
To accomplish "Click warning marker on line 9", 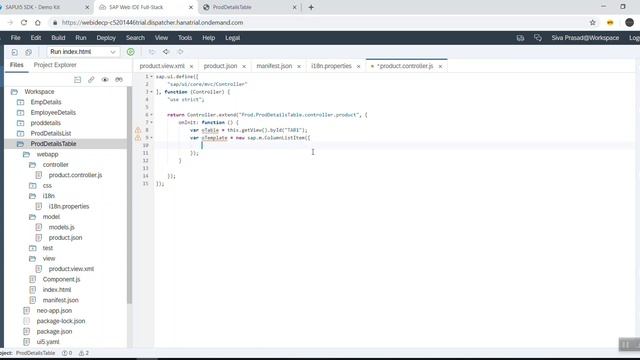I will point(138,138).
